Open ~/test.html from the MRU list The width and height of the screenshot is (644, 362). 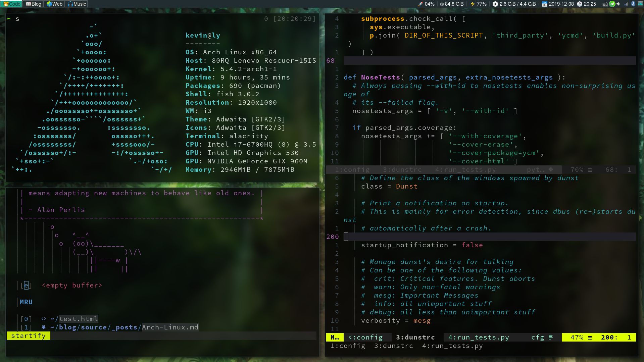(74, 319)
